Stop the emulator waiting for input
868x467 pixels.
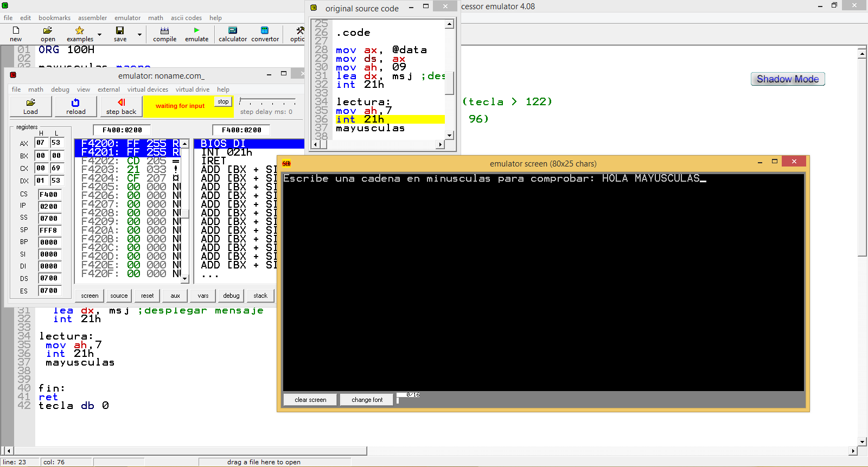223,102
